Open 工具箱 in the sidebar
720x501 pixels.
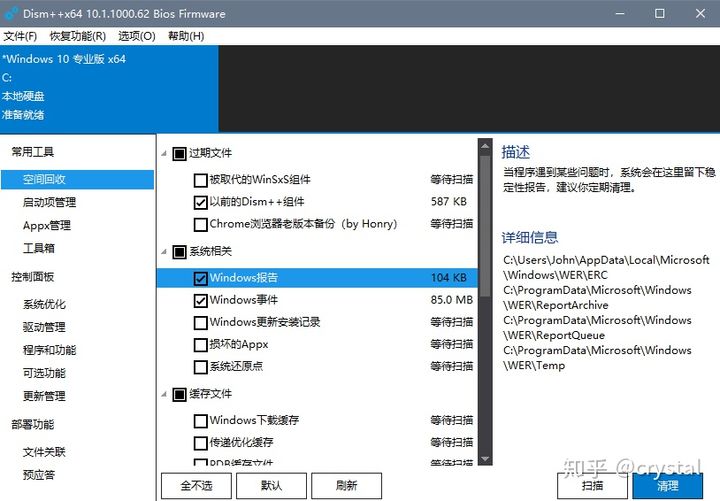(x=39, y=248)
